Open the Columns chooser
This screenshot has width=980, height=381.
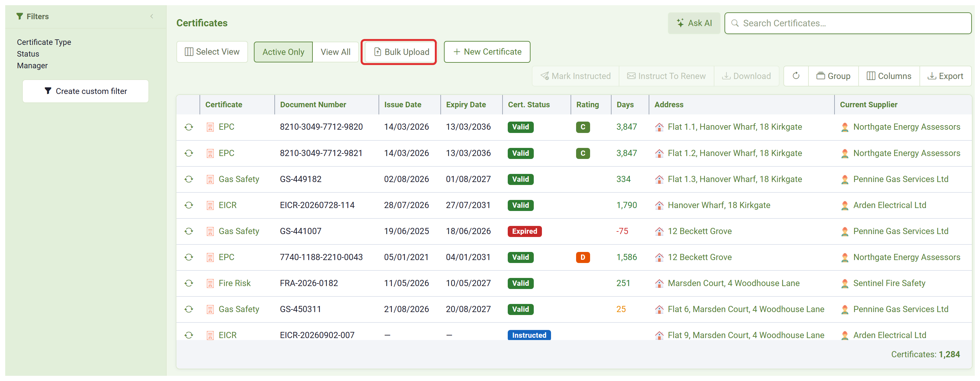click(x=889, y=76)
